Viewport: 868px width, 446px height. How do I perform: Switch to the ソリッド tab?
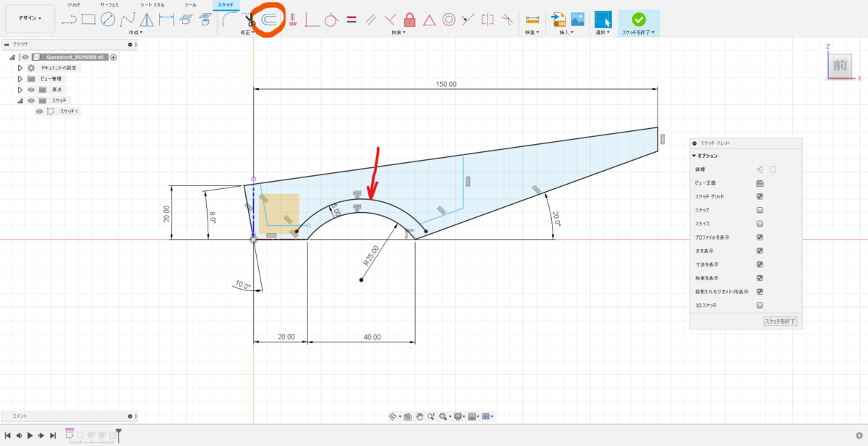[74, 5]
